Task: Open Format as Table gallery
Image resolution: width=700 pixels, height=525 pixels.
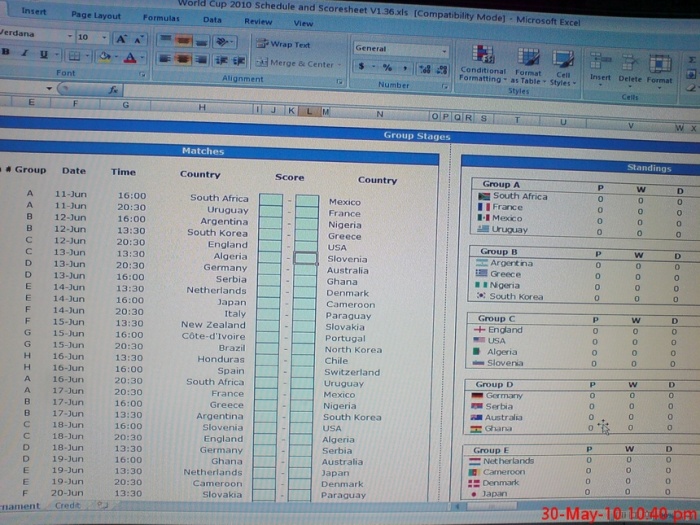Action: click(528, 66)
